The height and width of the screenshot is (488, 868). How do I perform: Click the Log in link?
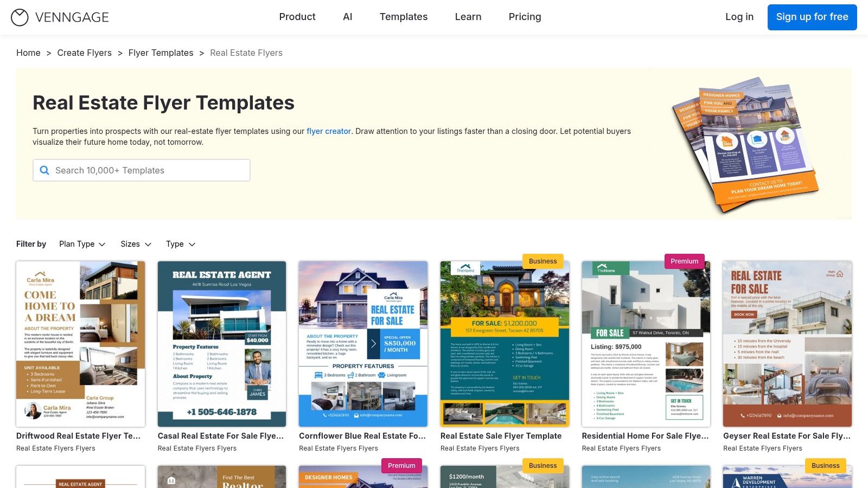[739, 17]
